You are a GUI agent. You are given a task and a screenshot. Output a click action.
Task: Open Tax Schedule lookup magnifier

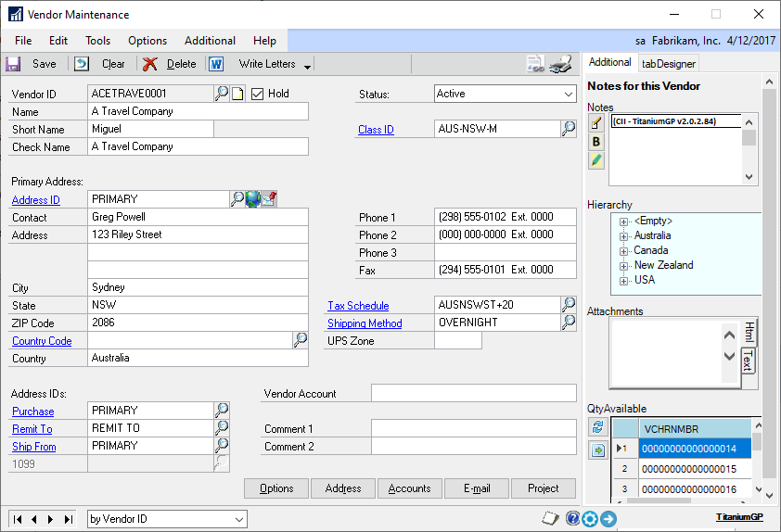tap(569, 305)
